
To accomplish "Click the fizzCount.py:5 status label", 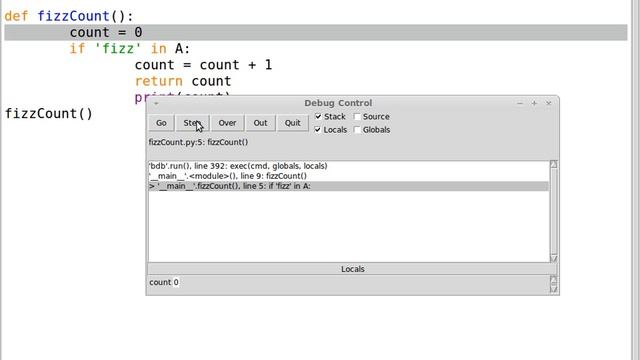I will [198, 142].
